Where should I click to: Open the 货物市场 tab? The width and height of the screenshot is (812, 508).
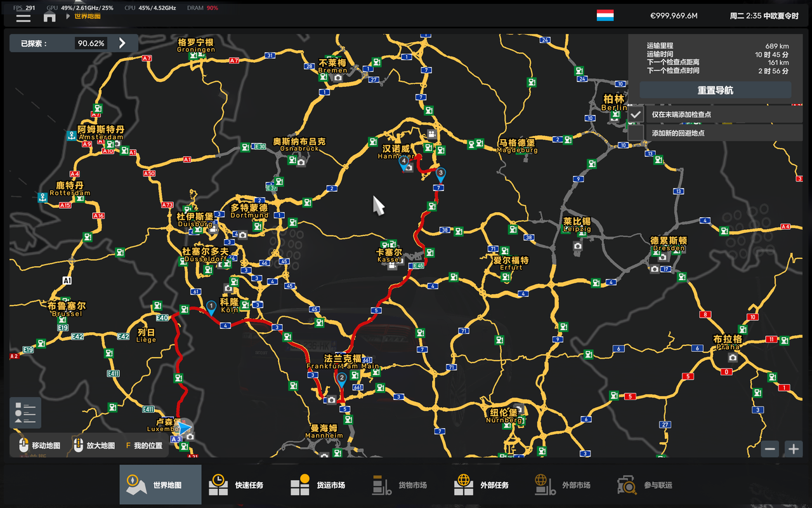click(x=406, y=485)
